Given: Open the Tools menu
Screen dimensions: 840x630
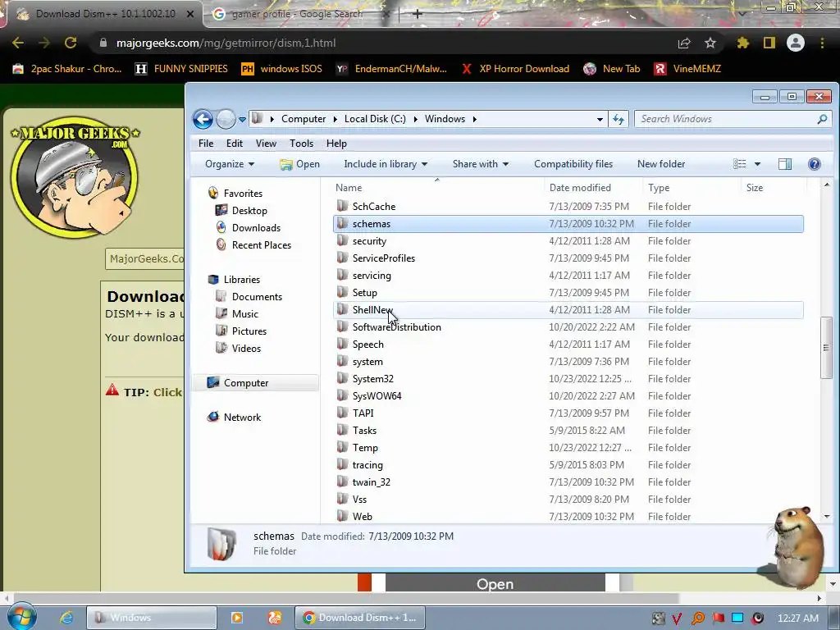Looking at the screenshot, I should [x=301, y=143].
